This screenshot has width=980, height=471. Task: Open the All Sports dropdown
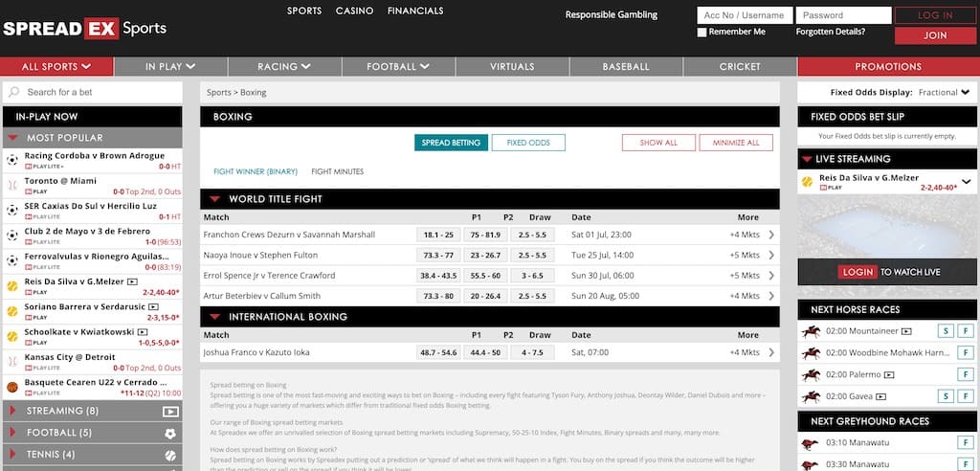(x=56, y=66)
